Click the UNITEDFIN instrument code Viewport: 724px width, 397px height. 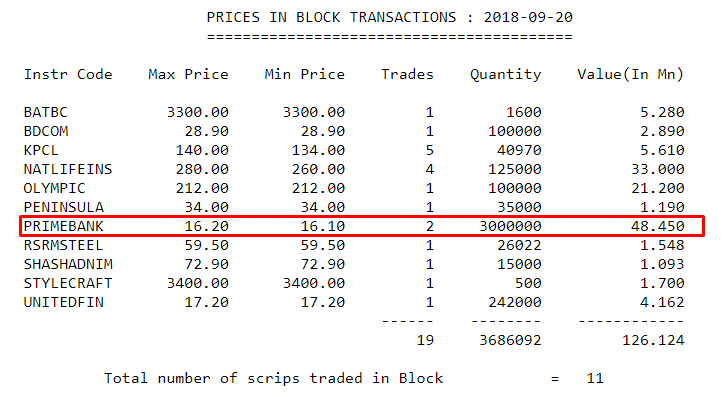(x=64, y=302)
